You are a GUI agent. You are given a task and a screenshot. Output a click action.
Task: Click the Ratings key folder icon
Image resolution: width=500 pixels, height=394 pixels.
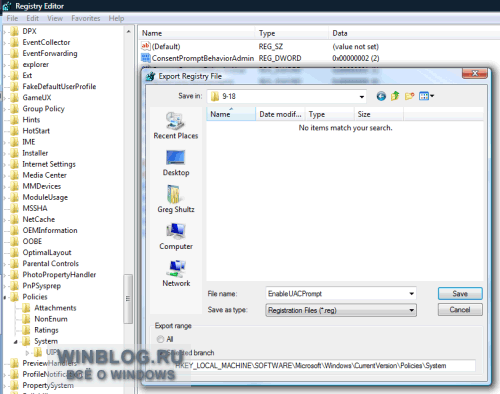coord(26,330)
